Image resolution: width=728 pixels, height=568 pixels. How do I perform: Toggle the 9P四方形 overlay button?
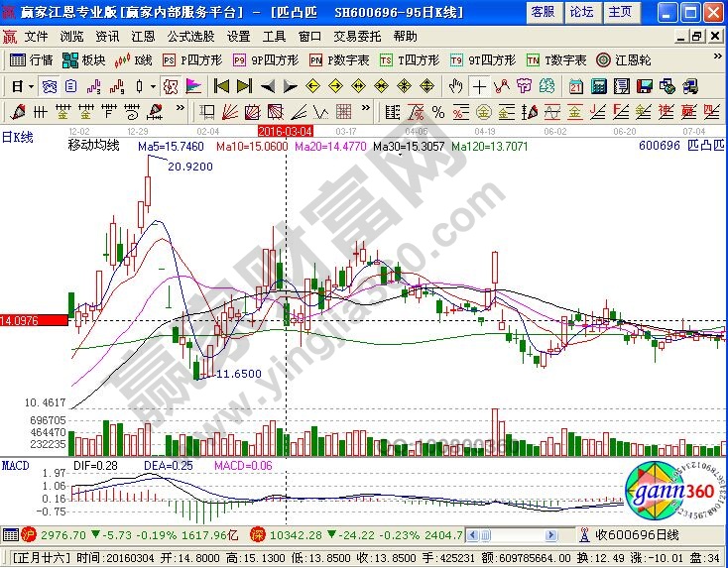pyautogui.click(x=259, y=59)
